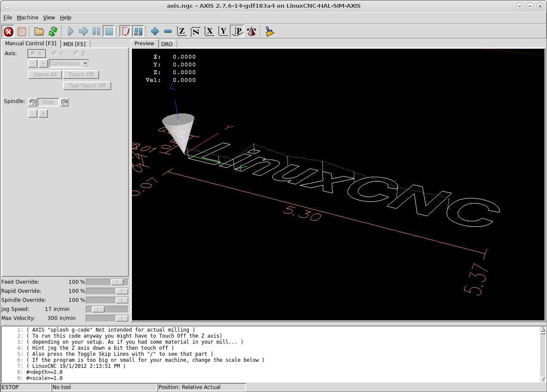Open the File menu
The width and height of the screenshot is (547, 392).
tap(8, 18)
